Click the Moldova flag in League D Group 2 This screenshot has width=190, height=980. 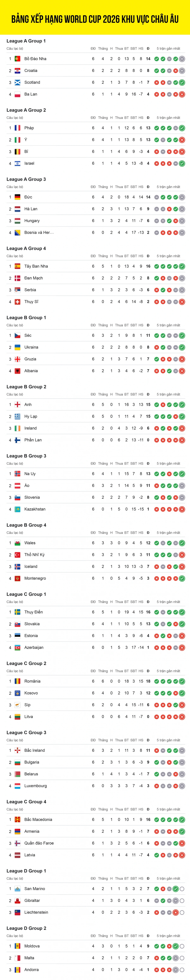pyautogui.click(x=17, y=946)
